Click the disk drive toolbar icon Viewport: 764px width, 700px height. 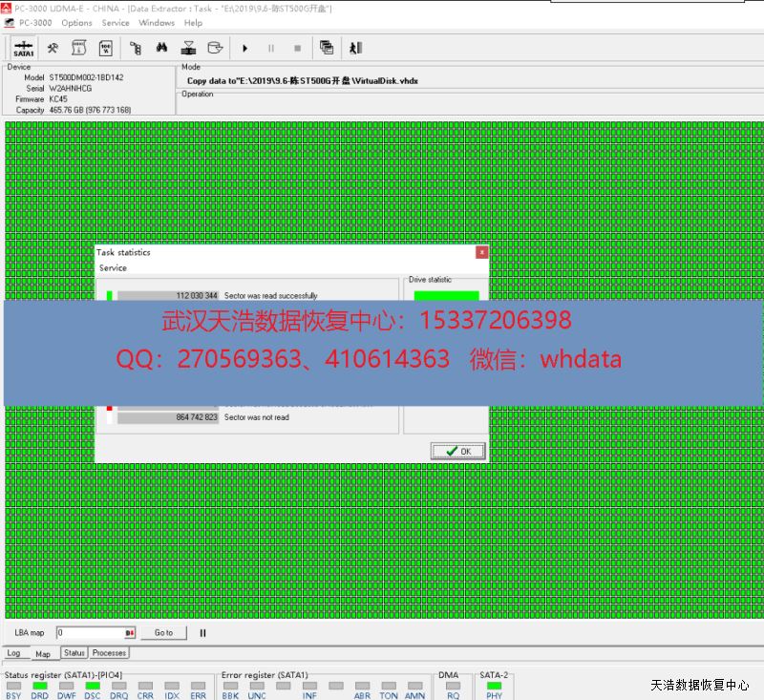216,48
